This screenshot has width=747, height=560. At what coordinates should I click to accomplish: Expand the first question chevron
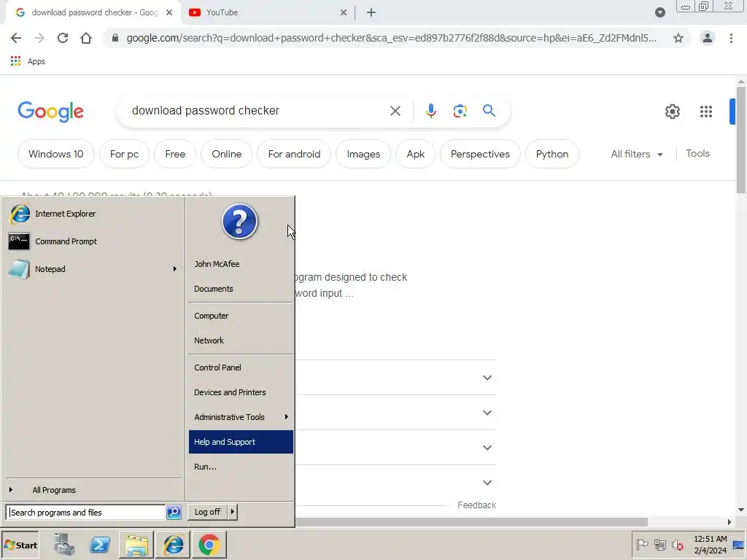487,378
